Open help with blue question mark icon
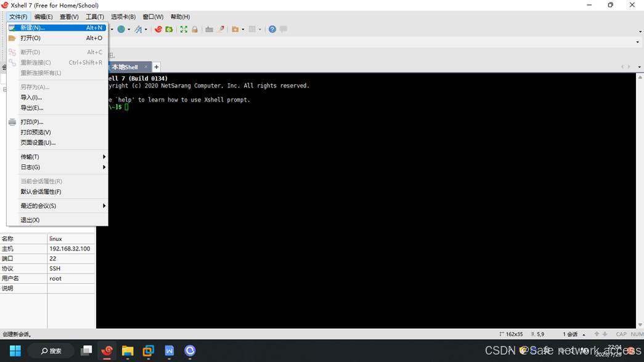The height and width of the screenshot is (362, 644). 272,29
